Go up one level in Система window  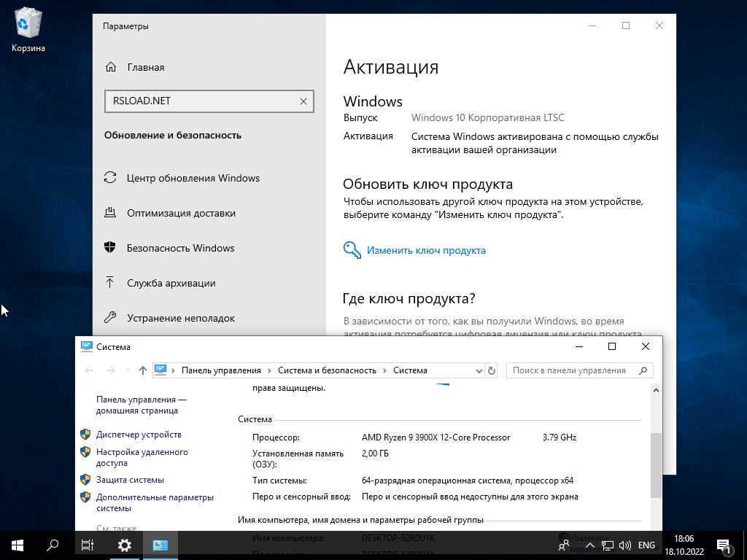[142, 370]
